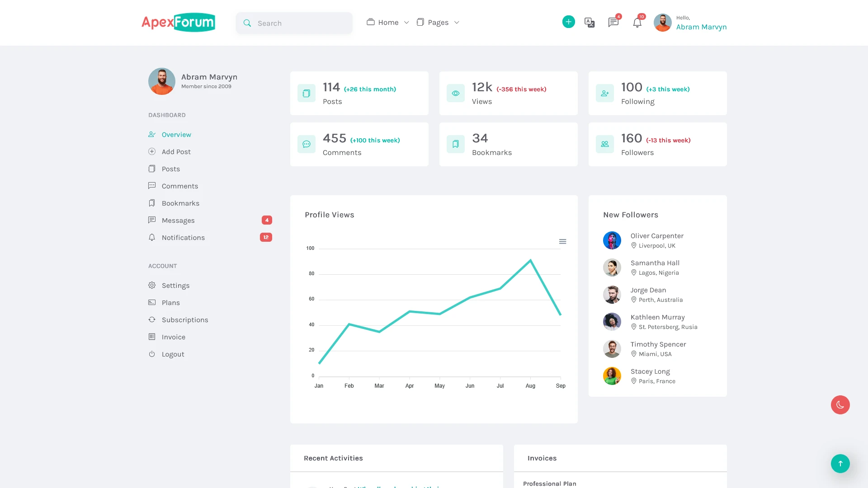868x488 pixels.
Task: Click the 114 Posts stat
Action: [x=359, y=93]
